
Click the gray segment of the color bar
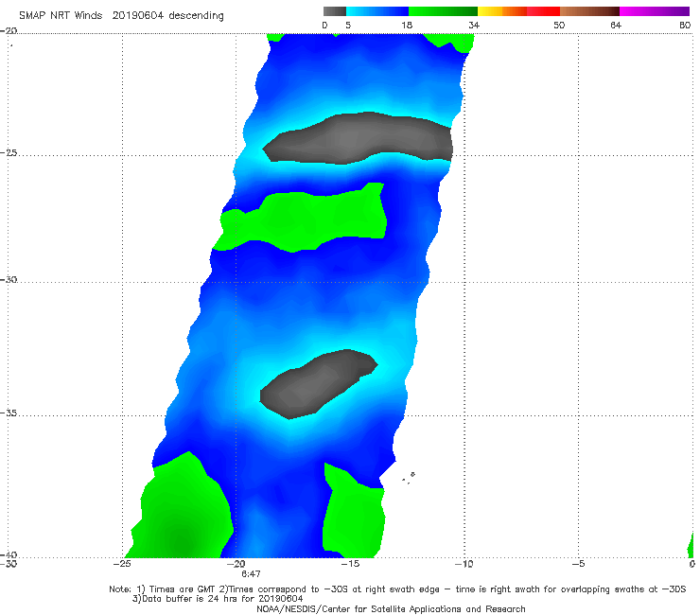pos(335,11)
